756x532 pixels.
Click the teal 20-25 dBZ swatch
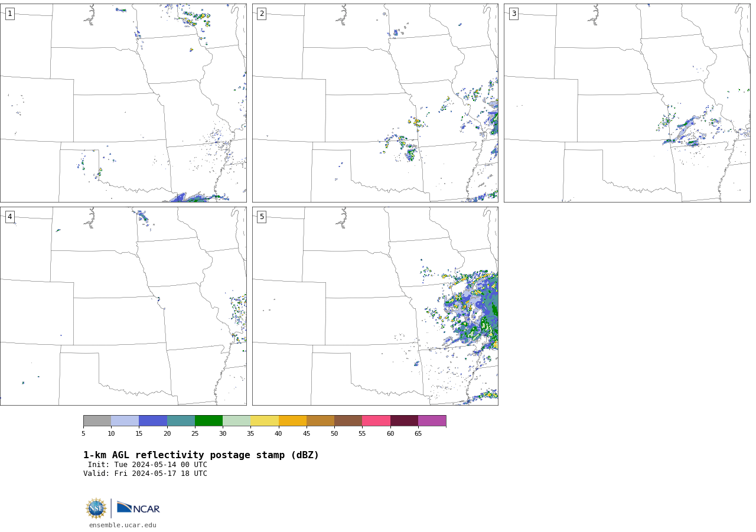[x=181, y=421]
